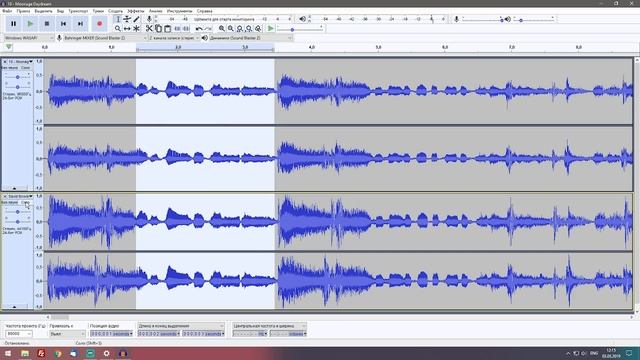This screenshot has height=360, width=640.
Task: Click the Undo arrow icon
Action: 199,29
